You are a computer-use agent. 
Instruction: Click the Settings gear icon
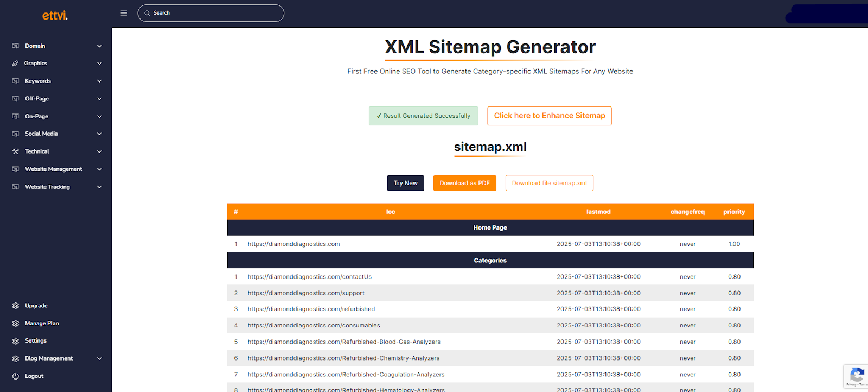tap(16, 341)
